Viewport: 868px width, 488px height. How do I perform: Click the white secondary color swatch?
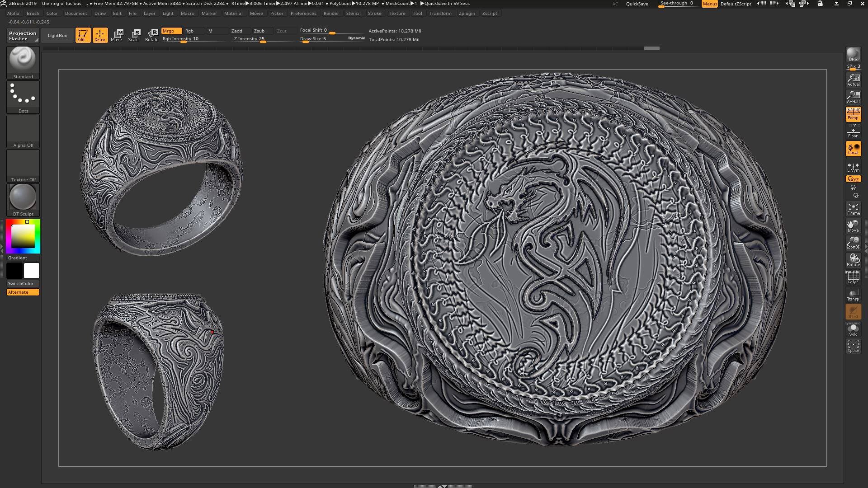32,271
